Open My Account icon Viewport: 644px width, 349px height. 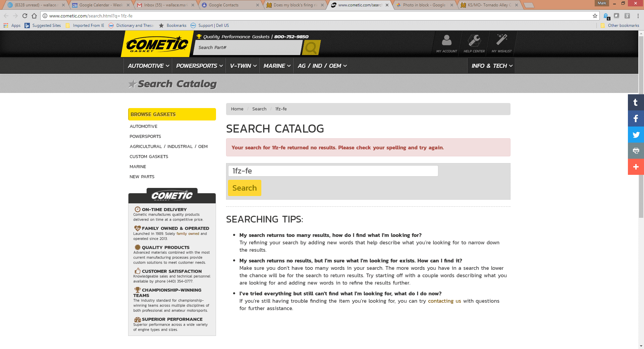(x=446, y=44)
